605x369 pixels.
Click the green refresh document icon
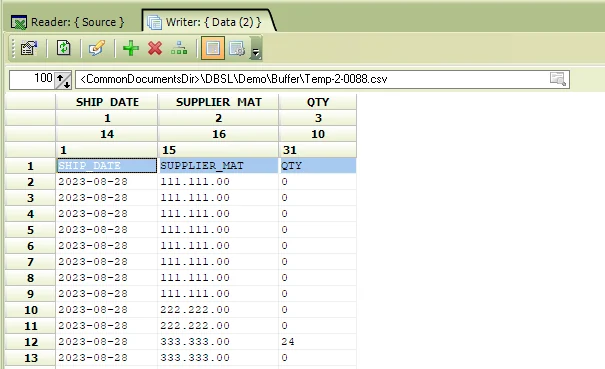(x=63, y=48)
